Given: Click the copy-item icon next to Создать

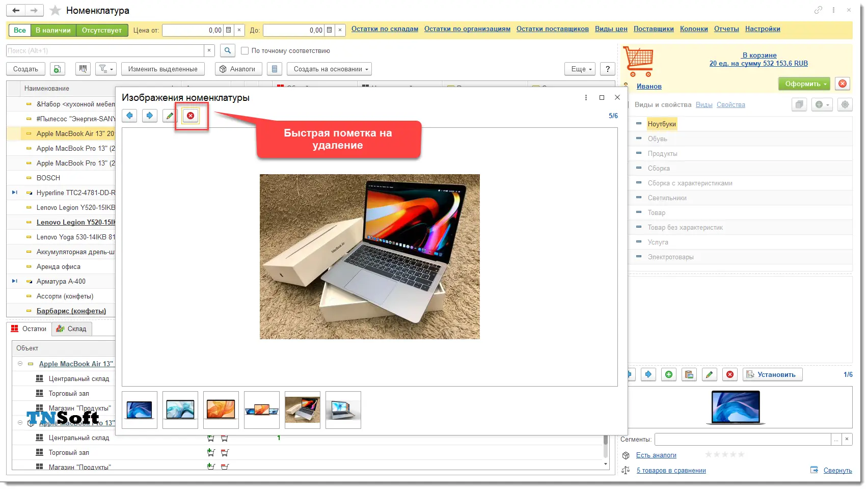Looking at the screenshot, I should click(x=58, y=69).
